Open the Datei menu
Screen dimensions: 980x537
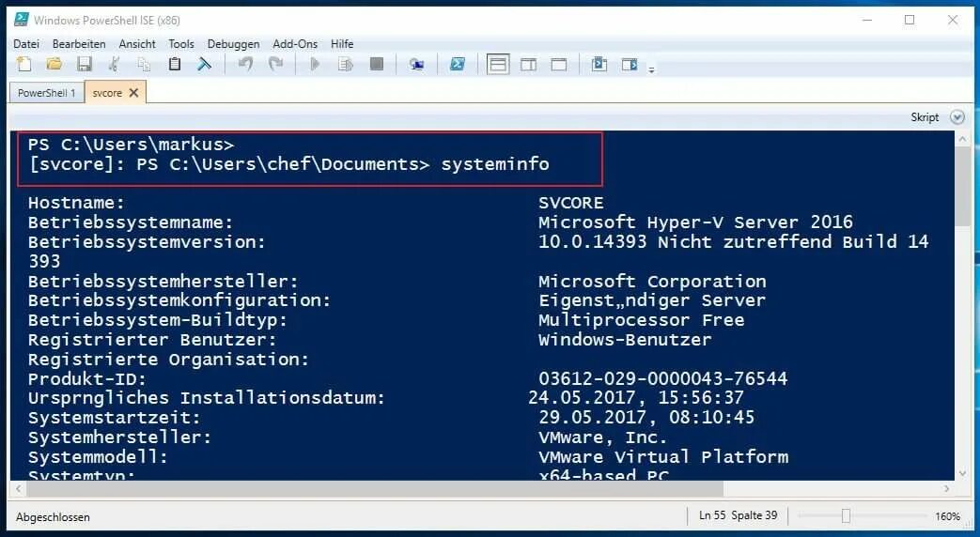(25, 44)
